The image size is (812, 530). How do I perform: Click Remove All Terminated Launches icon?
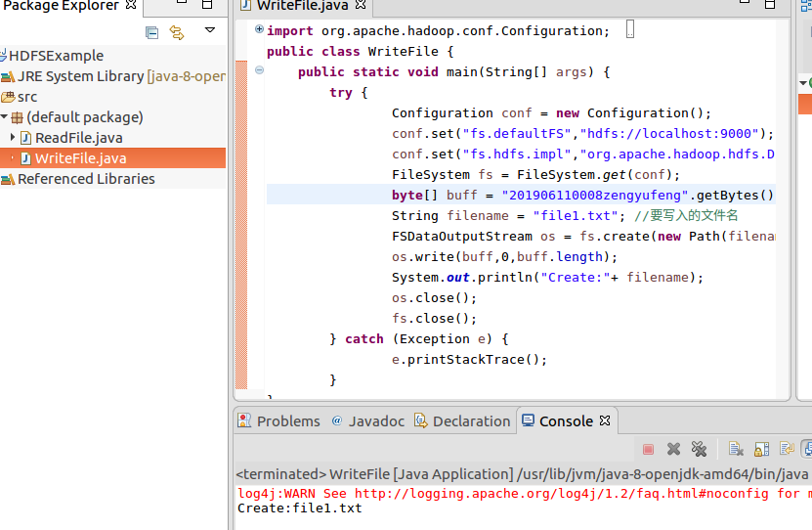(699, 449)
